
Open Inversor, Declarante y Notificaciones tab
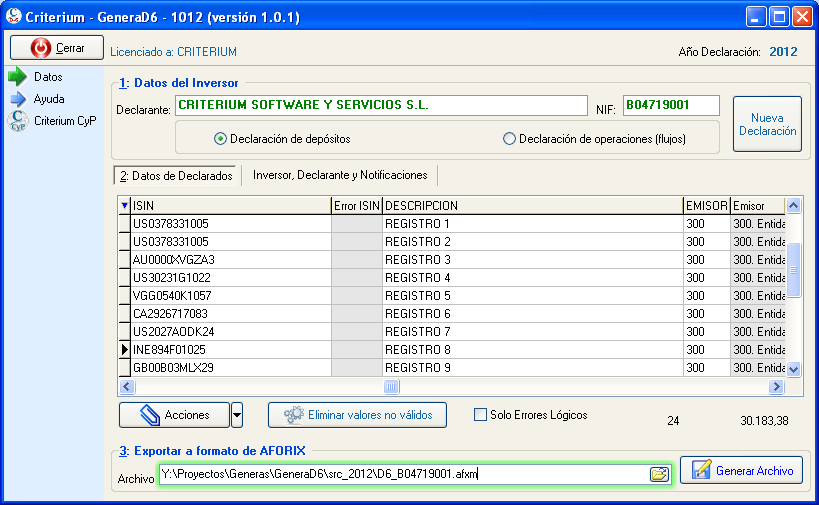340,175
